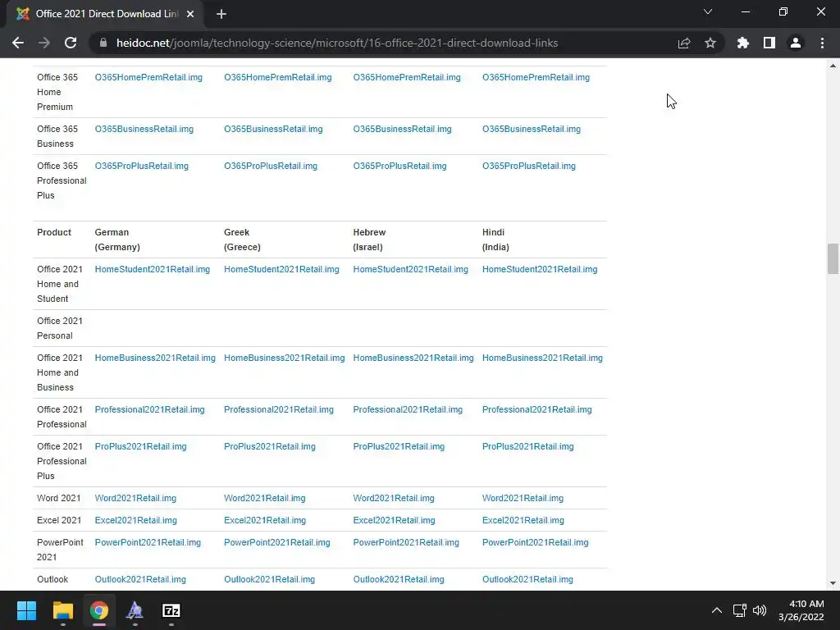Image resolution: width=840 pixels, height=630 pixels.
Task: Download Hindi PowerPoint2021Retail.img
Action: 535,543
